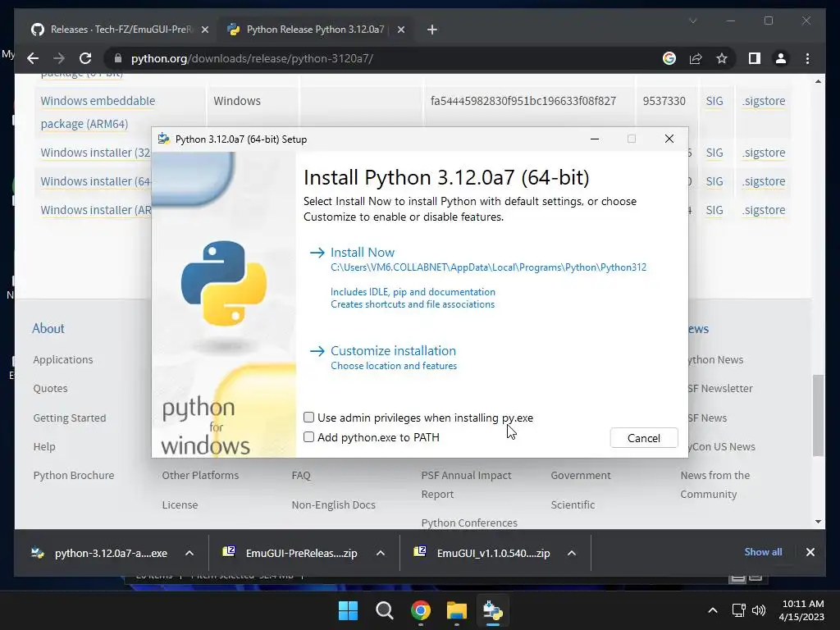Viewport: 840px width, 630px height.
Task: Open Government footer link
Action: pos(581,475)
